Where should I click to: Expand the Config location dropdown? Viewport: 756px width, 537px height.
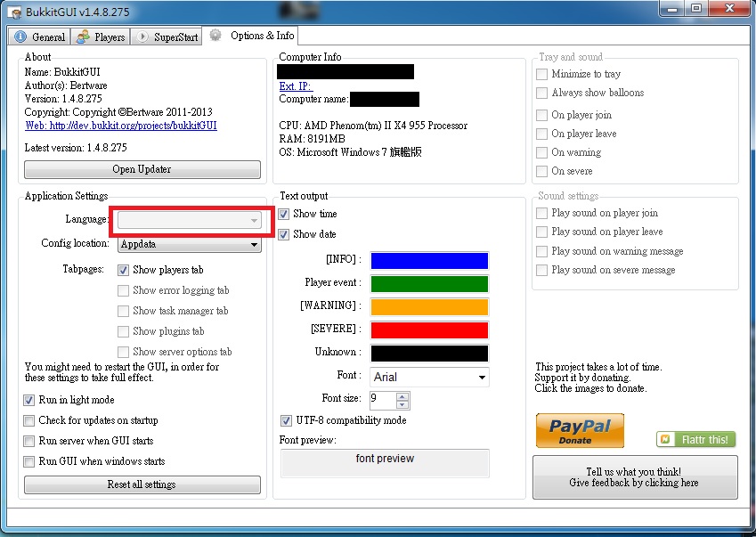click(254, 244)
